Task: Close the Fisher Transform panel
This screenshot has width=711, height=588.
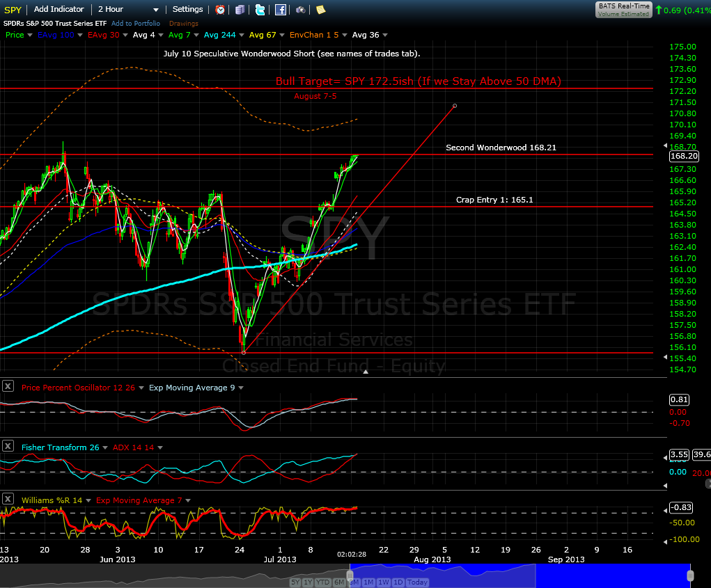Action: point(8,446)
